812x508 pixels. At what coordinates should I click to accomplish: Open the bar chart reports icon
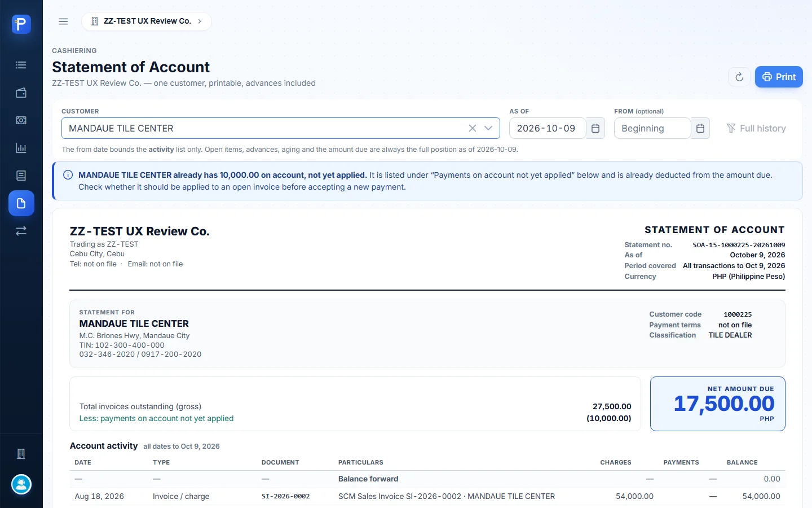click(21, 148)
